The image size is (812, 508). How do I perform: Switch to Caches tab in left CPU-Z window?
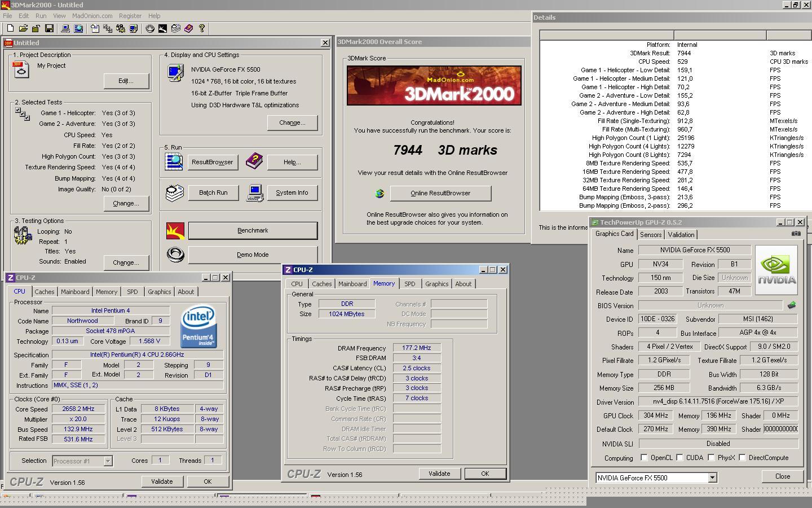pos(45,292)
